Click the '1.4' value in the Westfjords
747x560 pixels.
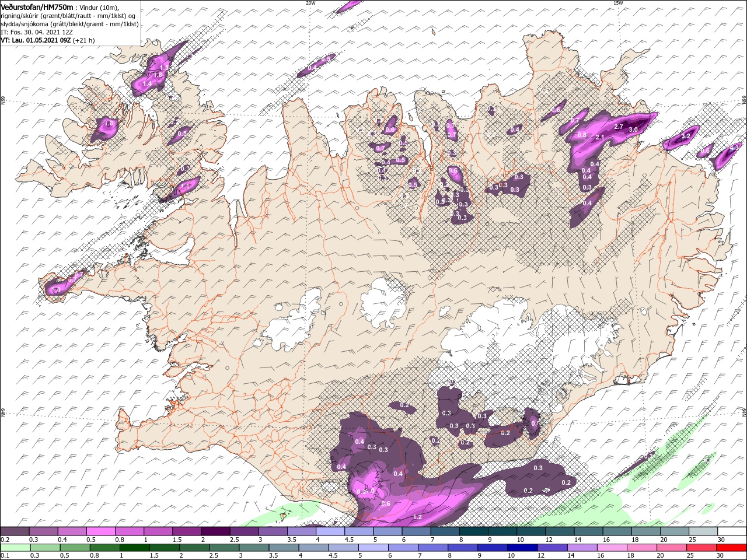coord(147,84)
